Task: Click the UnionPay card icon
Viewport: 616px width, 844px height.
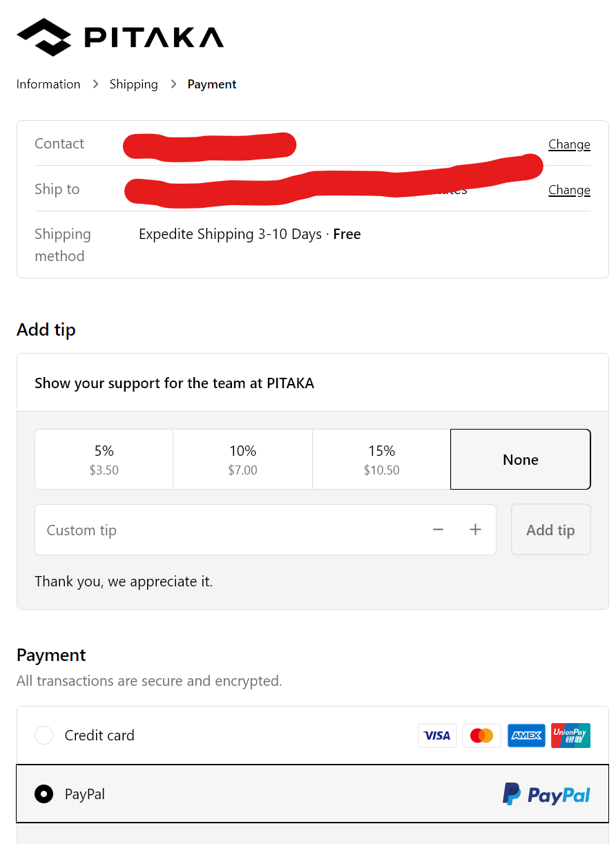Action: [570, 736]
